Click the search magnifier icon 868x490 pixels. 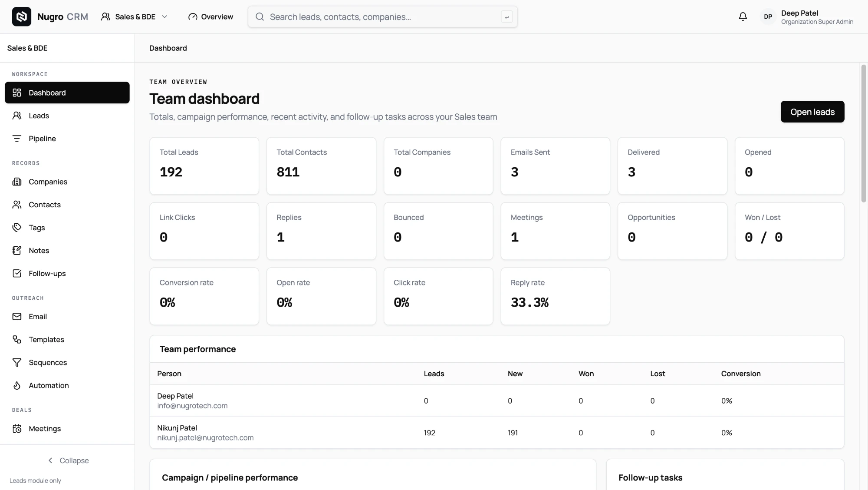click(260, 17)
